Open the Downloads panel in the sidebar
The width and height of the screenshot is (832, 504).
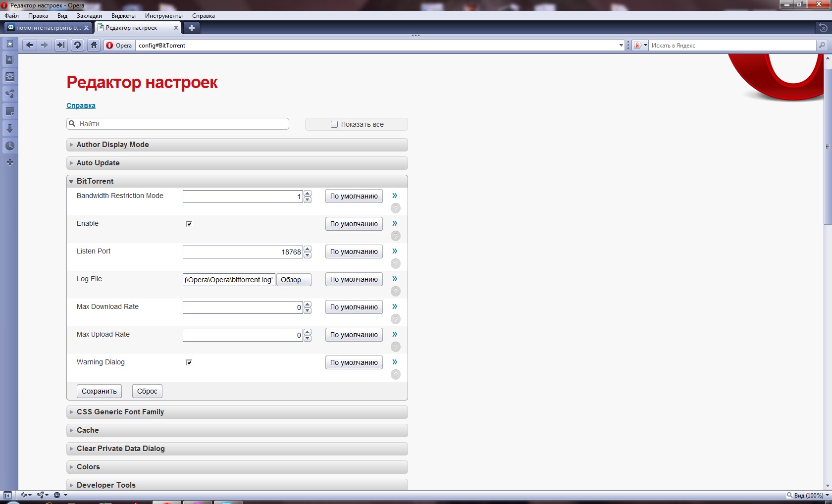(9, 129)
